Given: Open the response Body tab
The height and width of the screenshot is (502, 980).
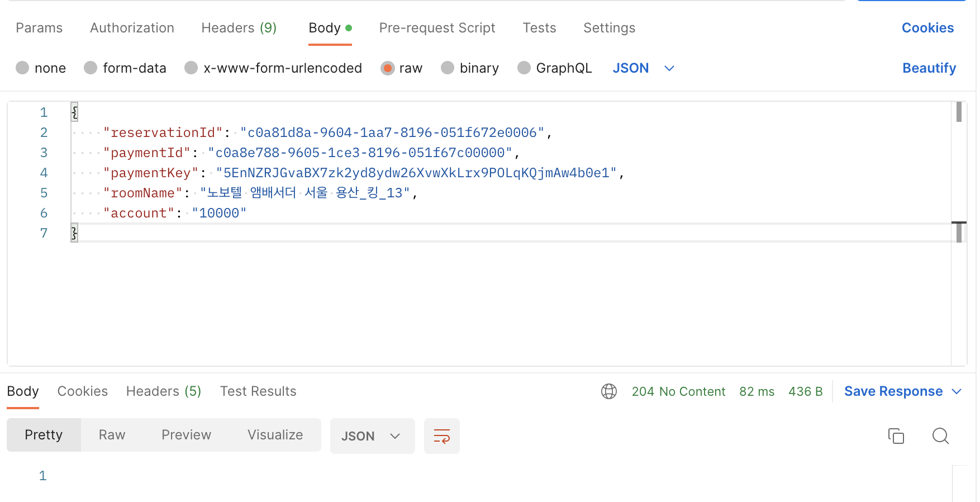Looking at the screenshot, I should tap(23, 391).
